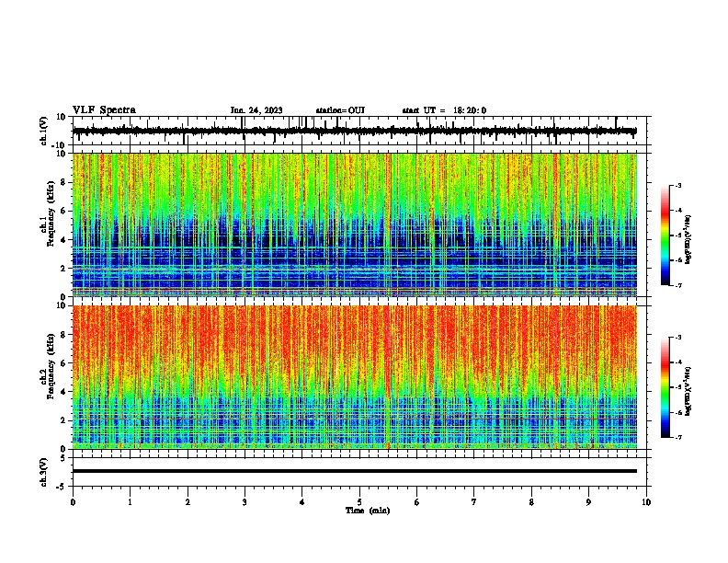The width and height of the screenshot is (728, 563).
Task: Click the 'station=OUJ' header label
Action: coord(340,110)
